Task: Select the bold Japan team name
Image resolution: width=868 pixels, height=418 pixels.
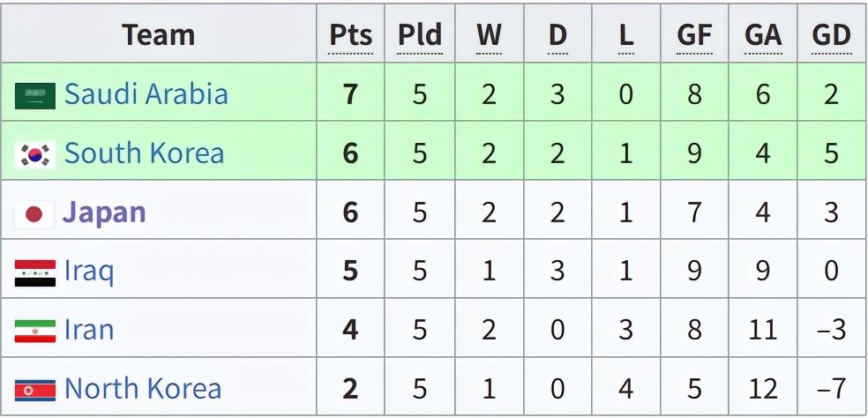Action: point(105,213)
